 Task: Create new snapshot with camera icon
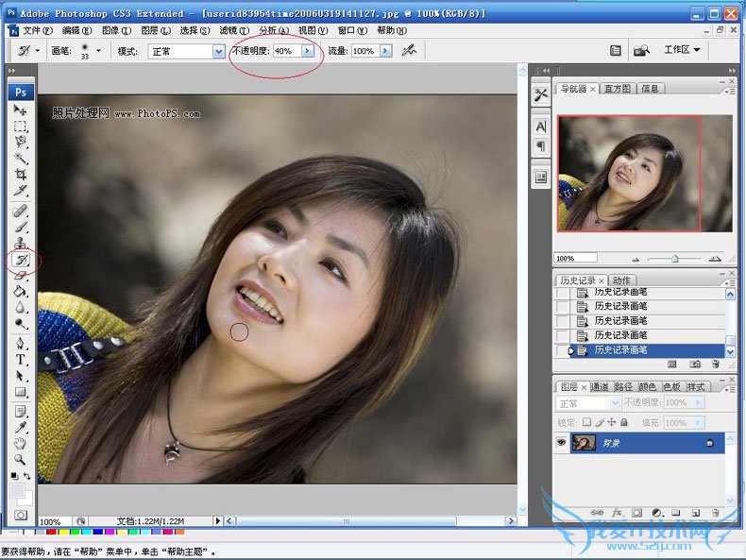695,364
